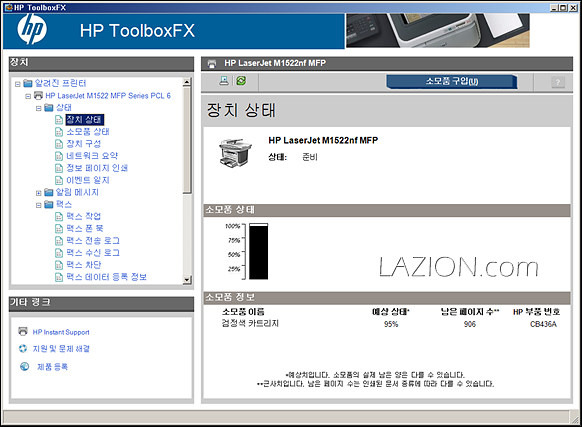Image resolution: width=582 pixels, height=427 pixels.
Task: Open the HP Instant Support link
Action: click(x=61, y=332)
